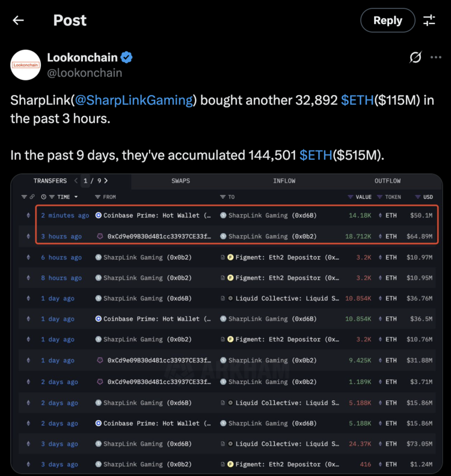The image size is (451, 476).
Task: Open the post view settings sliders icon
Action: 429,20
